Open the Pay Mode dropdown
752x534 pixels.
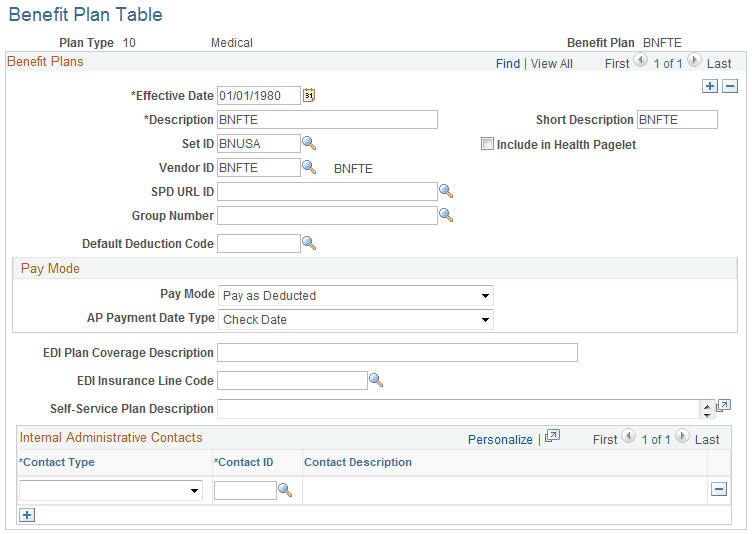(x=355, y=296)
